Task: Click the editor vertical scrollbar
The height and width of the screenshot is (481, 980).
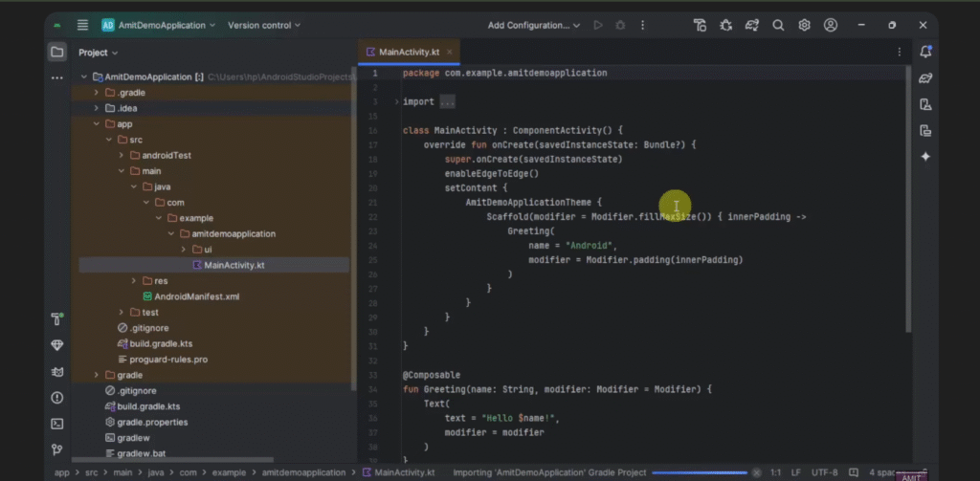Action: tap(908, 199)
